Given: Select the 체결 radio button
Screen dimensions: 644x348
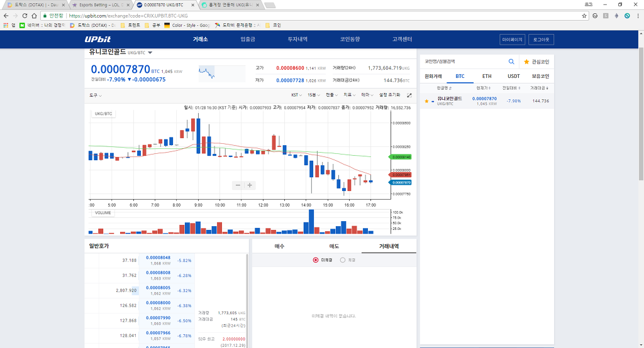Looking at the screenshot, I should coord(343,260).
